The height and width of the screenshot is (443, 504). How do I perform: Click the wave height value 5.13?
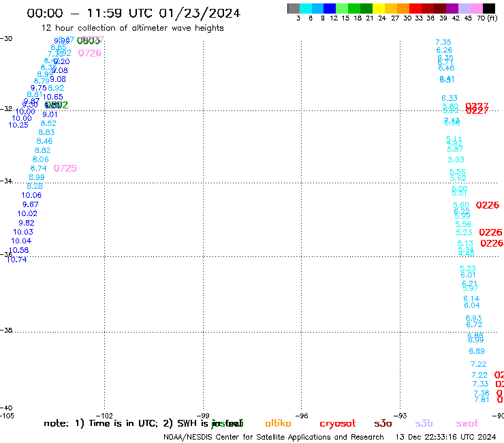(x=465, y=243)
